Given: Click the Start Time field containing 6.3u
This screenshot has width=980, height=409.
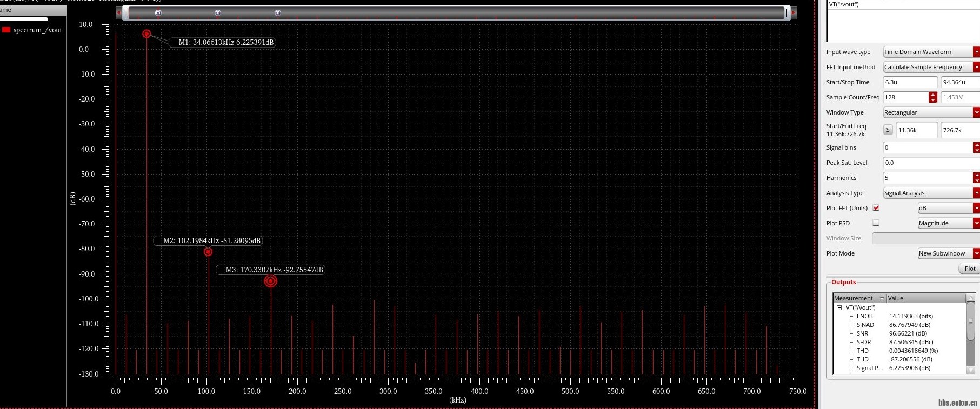Looking at the screenshot, I should pyautogui.click(x=910, y=82).
